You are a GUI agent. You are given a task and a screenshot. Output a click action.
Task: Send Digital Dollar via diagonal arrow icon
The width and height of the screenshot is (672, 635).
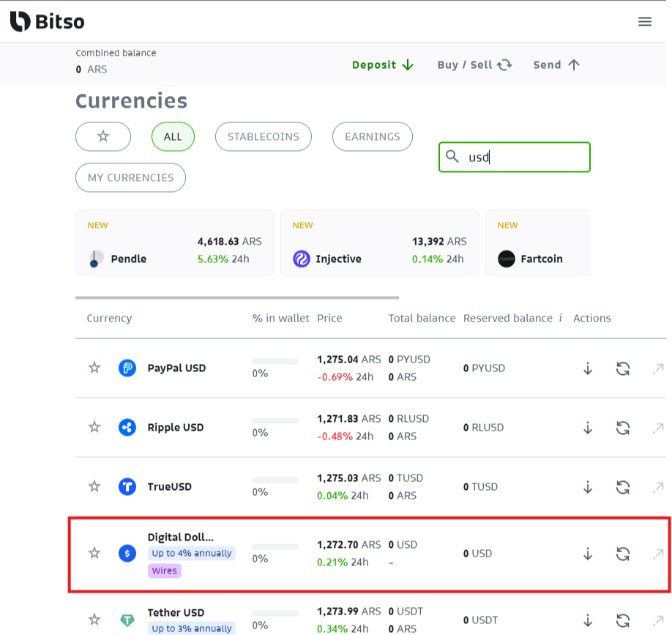(x=658, y=554)
